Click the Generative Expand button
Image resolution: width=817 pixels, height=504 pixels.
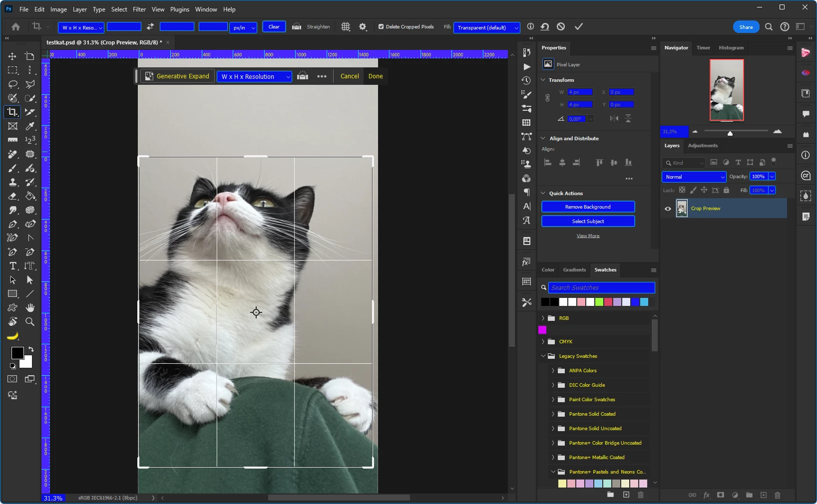177,76
